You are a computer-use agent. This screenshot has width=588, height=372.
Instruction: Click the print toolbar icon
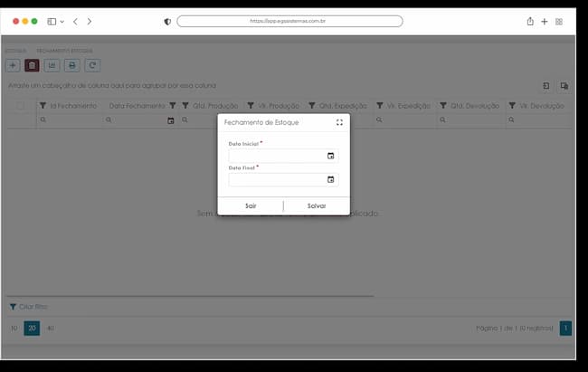72,66
